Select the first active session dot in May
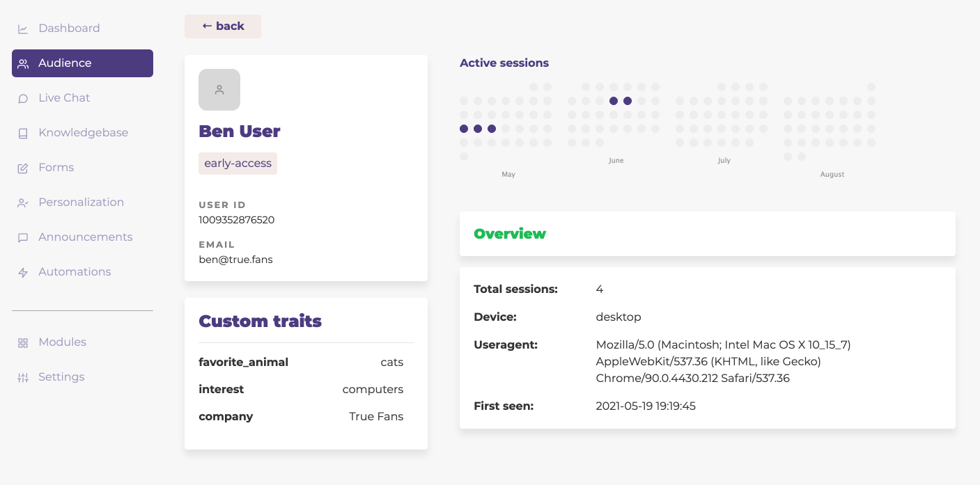 coord(464,129)
